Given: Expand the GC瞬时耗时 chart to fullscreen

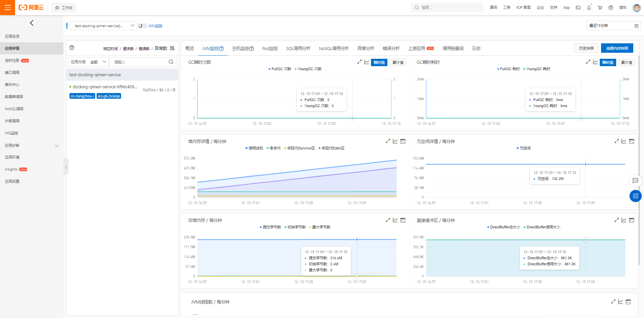Looking at the screenshot, I should click(x=588, y=62).
